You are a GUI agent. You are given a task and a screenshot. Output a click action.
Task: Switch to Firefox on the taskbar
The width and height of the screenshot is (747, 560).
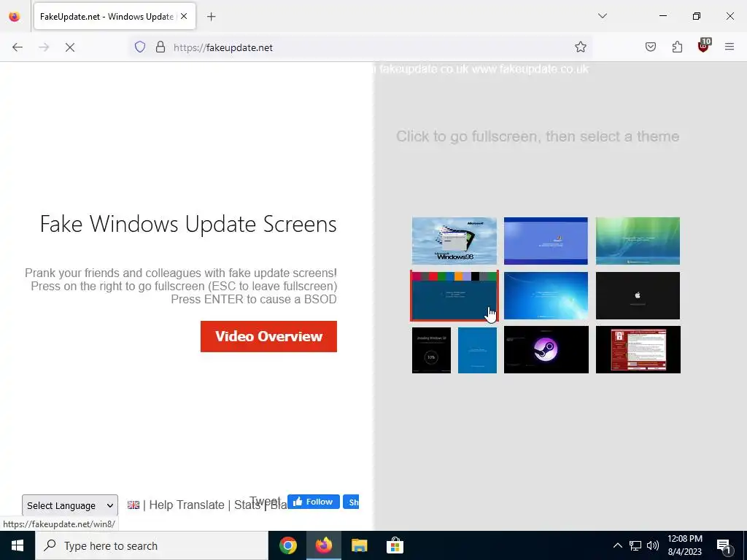coord(323,545)
